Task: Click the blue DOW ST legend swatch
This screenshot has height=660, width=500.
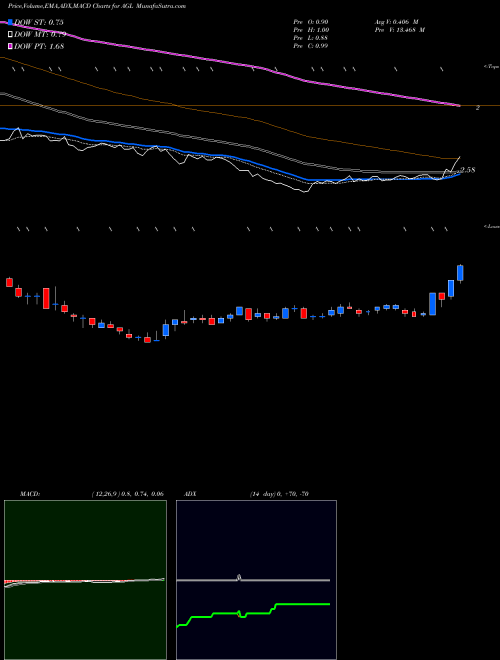Action: tap(10, 22)
